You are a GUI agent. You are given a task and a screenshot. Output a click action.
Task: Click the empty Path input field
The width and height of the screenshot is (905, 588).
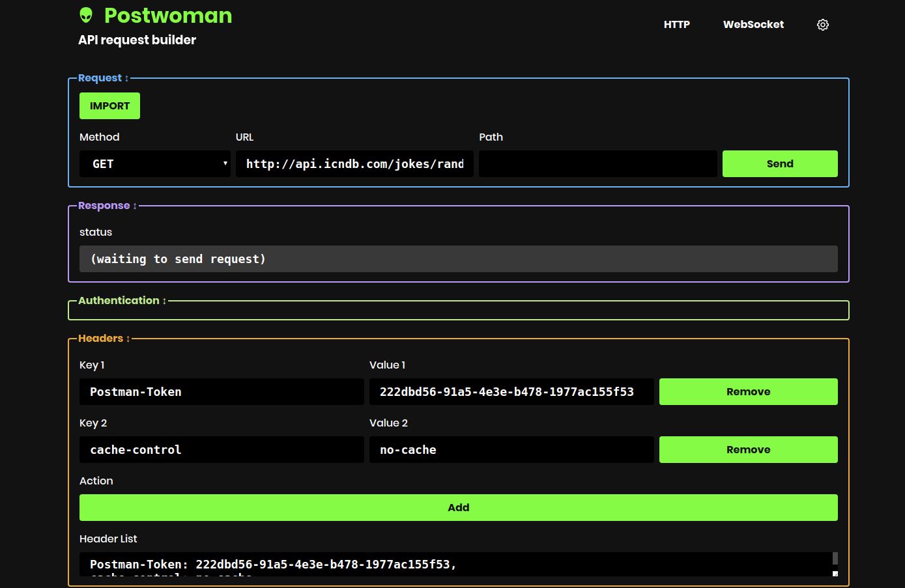tap(598, 164)
